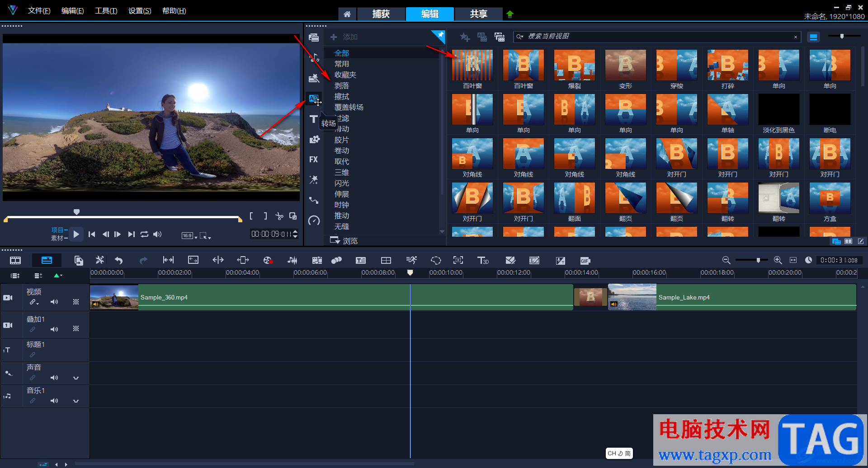The image size is (868, 468).
Task: Open the 编辑 Edit menu in menu bar
Action: click(73, 11)
